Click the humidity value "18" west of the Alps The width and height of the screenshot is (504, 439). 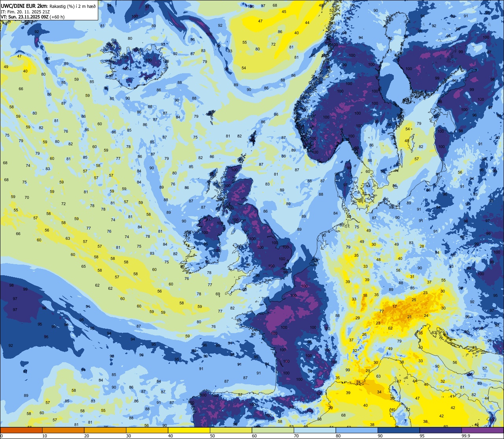click(x=365, y=295)
